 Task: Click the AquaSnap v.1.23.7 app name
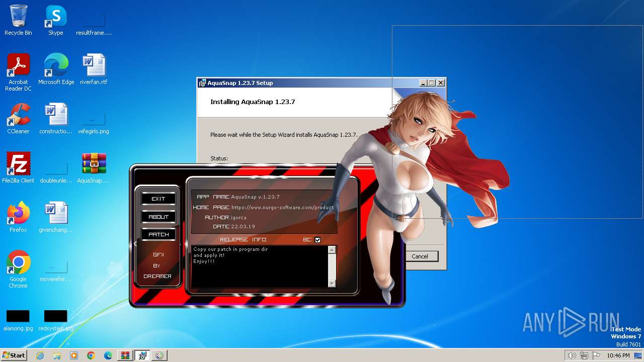pyautogui.click(x=255, y=197)
